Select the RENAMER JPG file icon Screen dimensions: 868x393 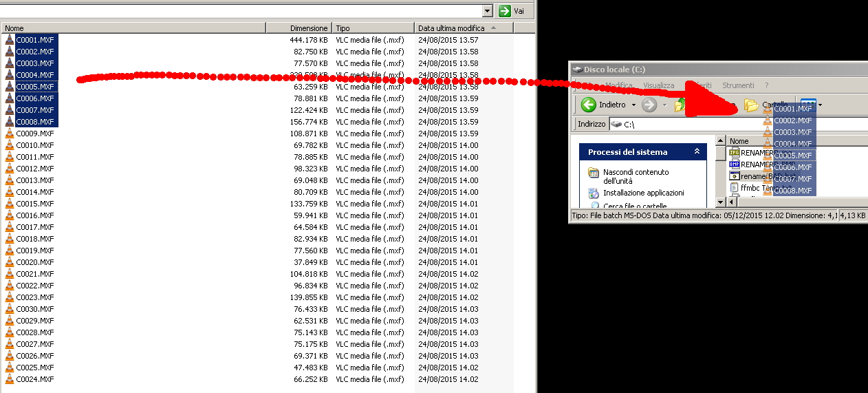pyautogui.click(x=734, y=153)
